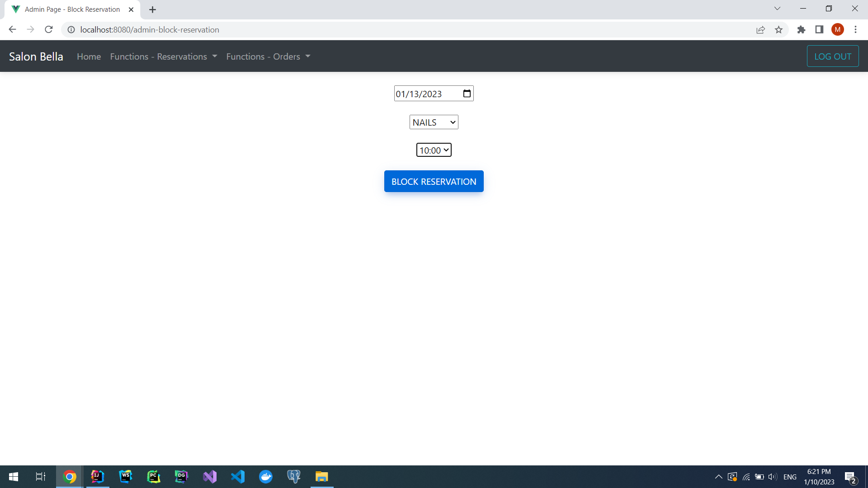The image size is (868, 488).
Task: Open Visual Studio Code from the taskbar
Action: click(x=238, y=477)
